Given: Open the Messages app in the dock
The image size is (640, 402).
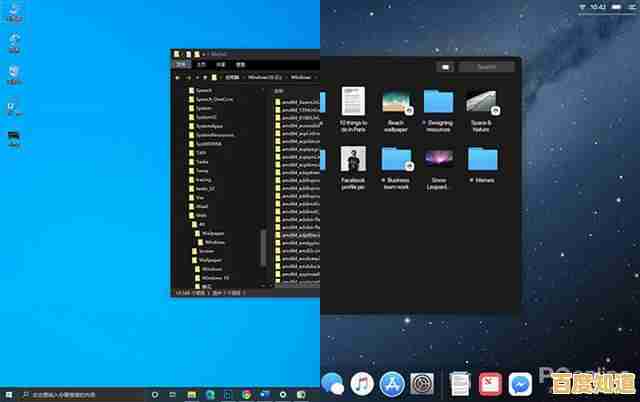Looking at the screenshot, I should 333,384.
